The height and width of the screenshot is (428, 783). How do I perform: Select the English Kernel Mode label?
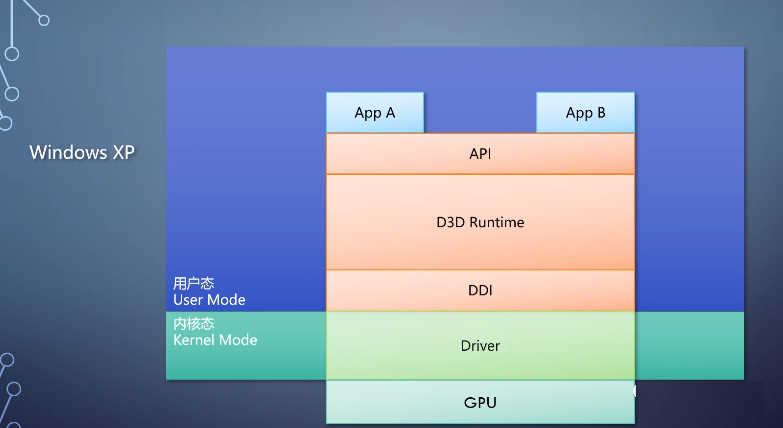[x=215, y=340]
